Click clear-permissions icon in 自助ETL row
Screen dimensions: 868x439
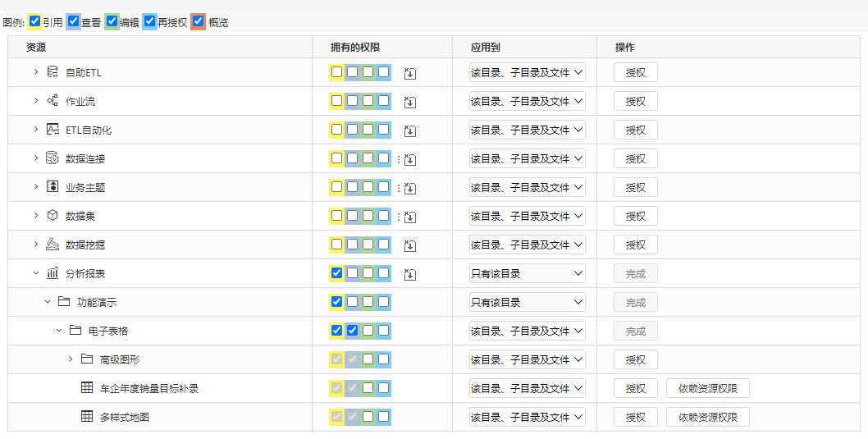click(409, 73)
